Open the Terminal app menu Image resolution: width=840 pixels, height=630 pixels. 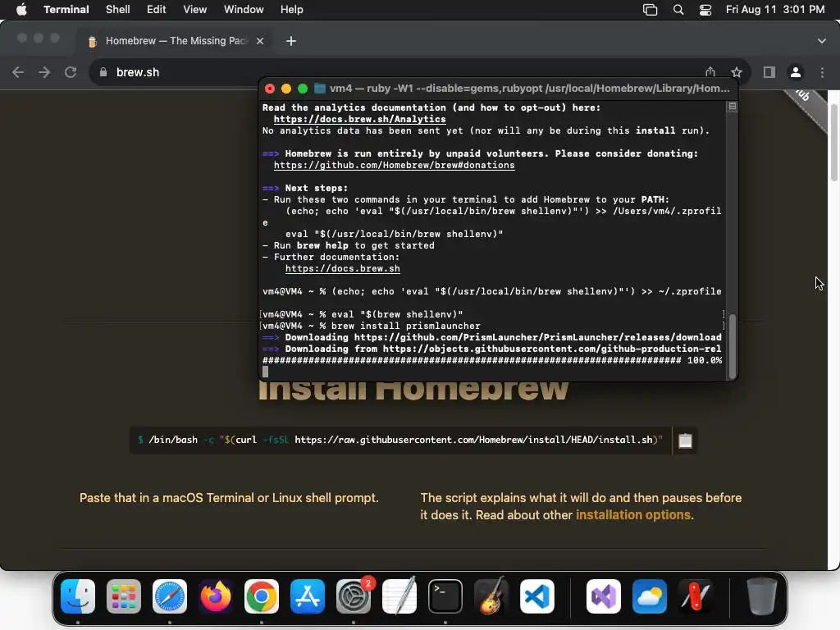pos(66,10)
